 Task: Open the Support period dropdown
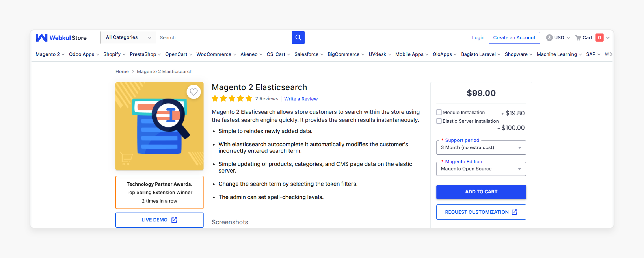481,147
